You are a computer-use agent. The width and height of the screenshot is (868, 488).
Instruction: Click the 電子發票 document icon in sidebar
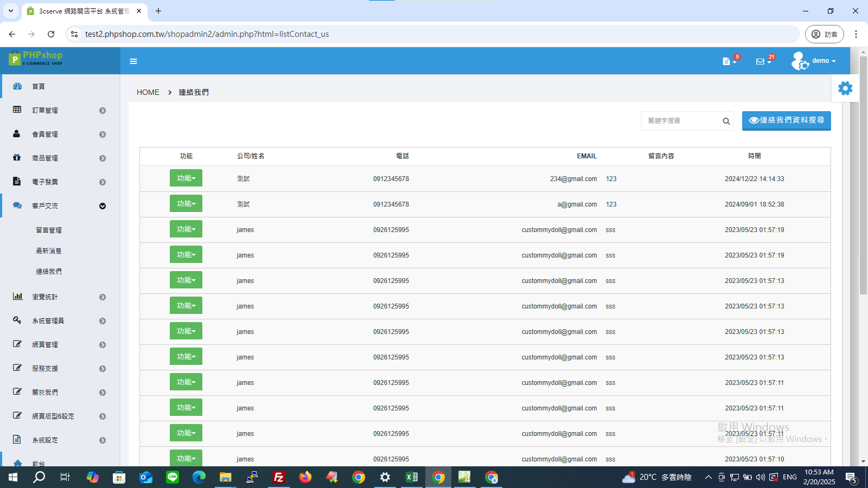pyautogui.click(x=17, y=182)
